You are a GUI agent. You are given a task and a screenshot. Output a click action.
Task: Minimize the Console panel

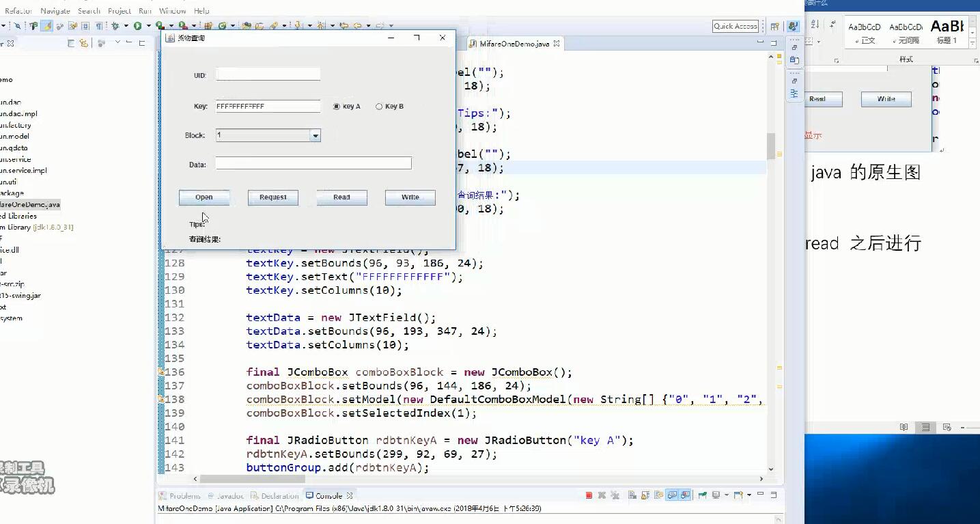tap(760, 494)
